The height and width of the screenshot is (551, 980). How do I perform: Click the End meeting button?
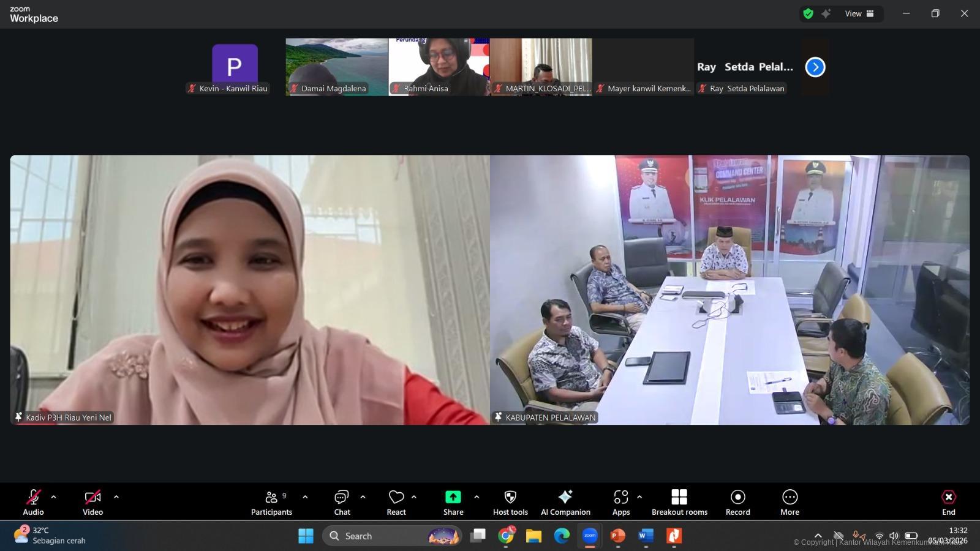[948, 502]
